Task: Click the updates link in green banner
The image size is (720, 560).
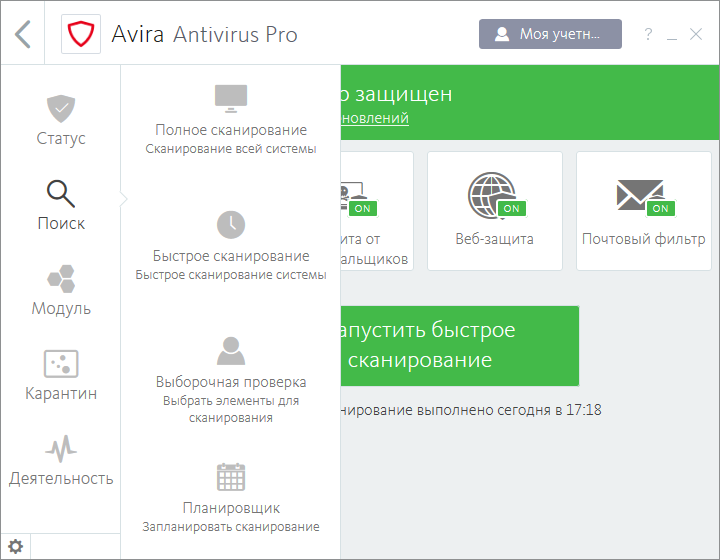Action: click(x=375, y=118)
